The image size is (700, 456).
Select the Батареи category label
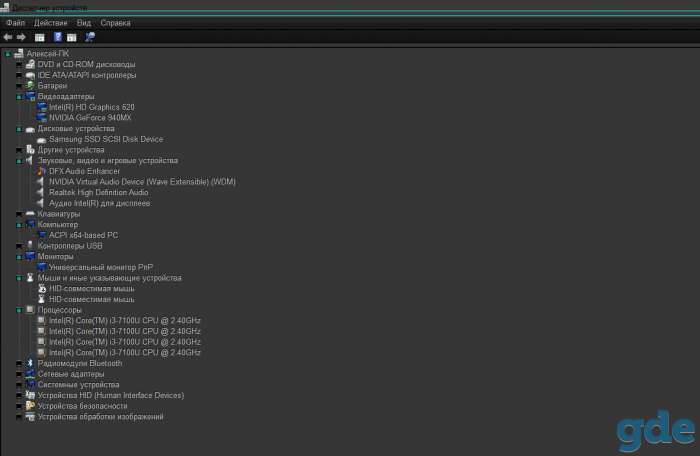[x=52, y=85]
